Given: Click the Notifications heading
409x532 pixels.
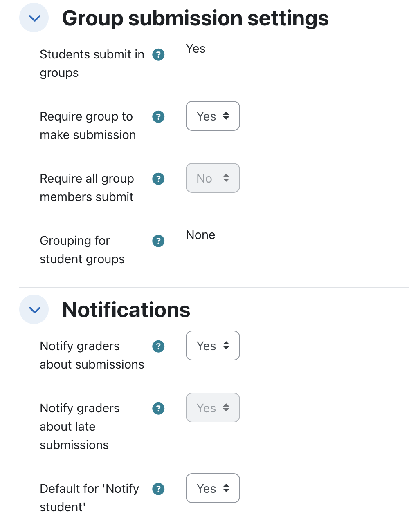Looking at the screenshot, I should point(126,310).
